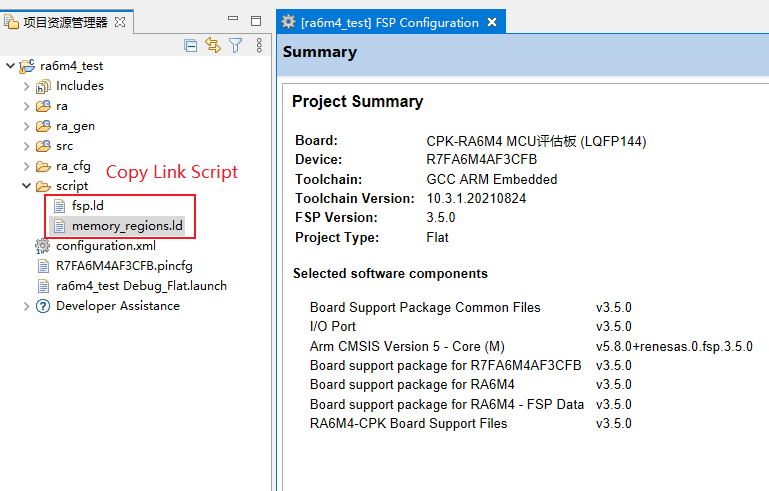This screenshot has width=769, height=491.
Task: Close the project explorer view tab
Action: (120, 21)
